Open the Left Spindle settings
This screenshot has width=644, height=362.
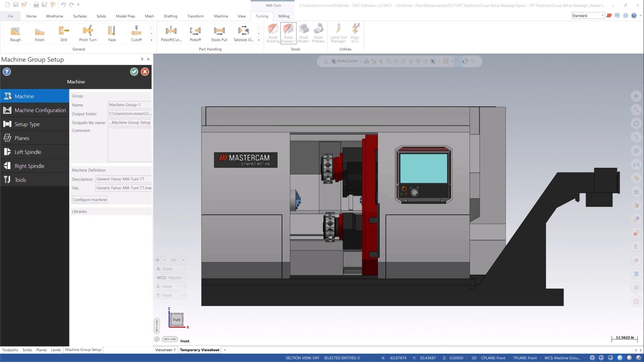coord(35,152)
